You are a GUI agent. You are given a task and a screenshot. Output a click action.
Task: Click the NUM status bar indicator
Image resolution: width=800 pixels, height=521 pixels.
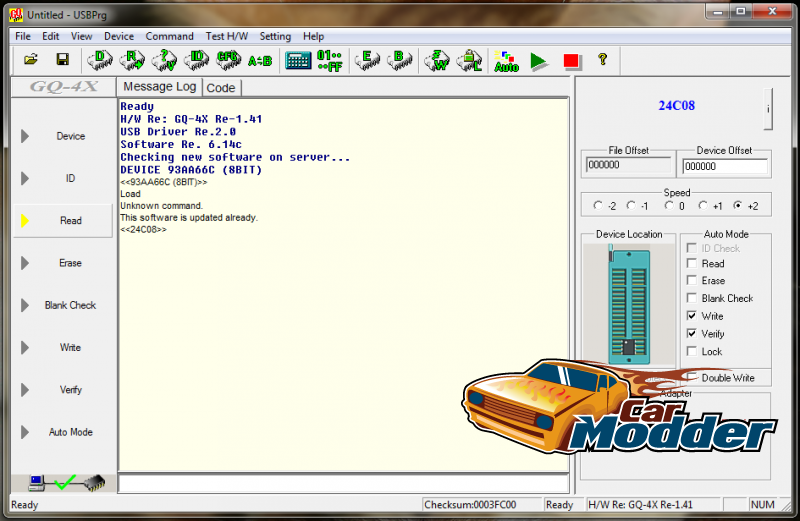click(762, 505)
